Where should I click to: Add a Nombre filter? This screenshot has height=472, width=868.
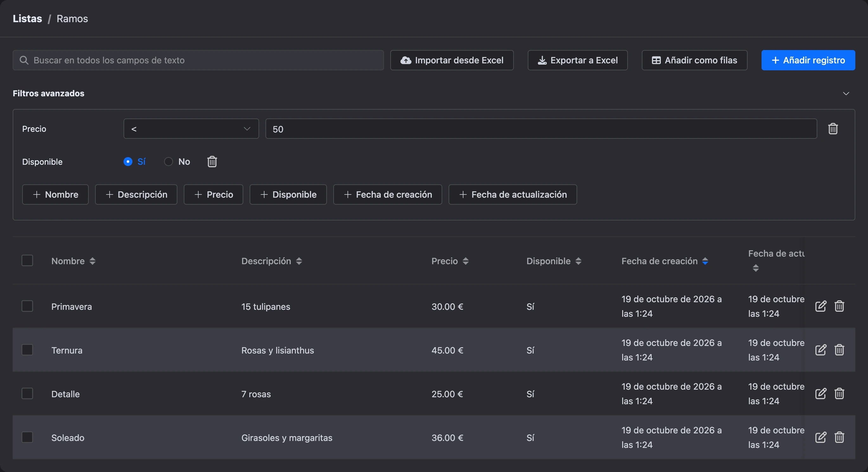[x=55, y=195]
